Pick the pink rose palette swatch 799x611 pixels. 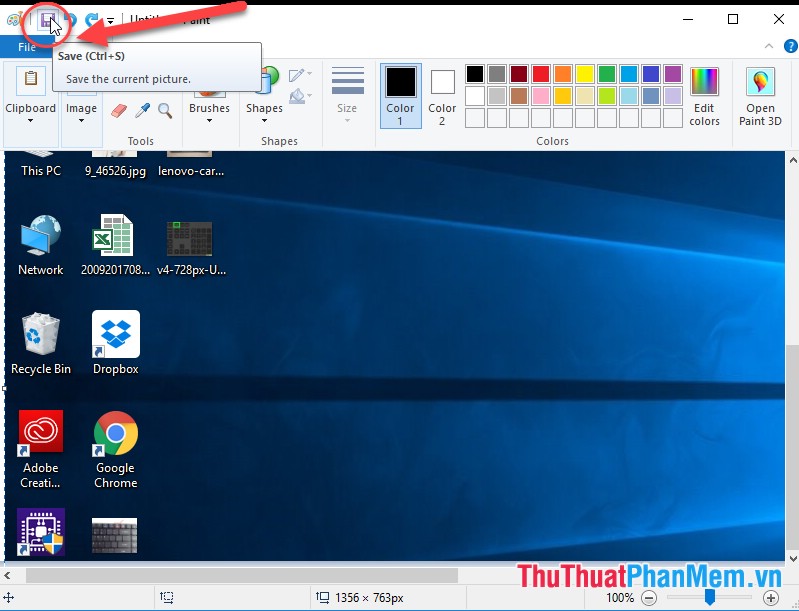pos(541,96)
